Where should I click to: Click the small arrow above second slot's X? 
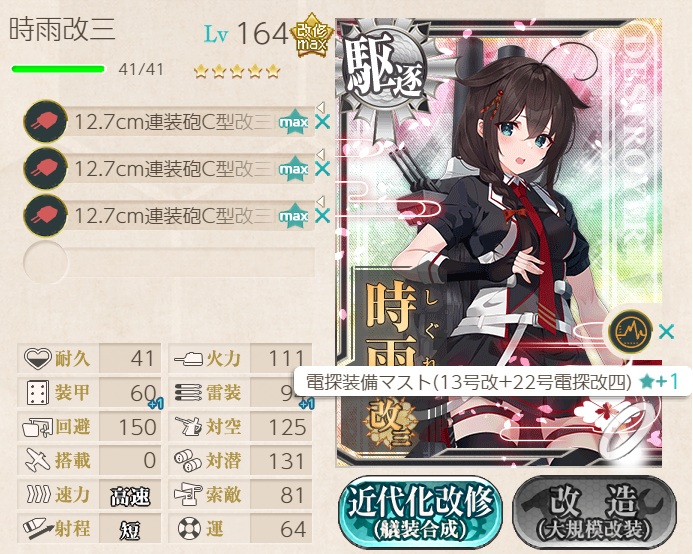[321, 154]
